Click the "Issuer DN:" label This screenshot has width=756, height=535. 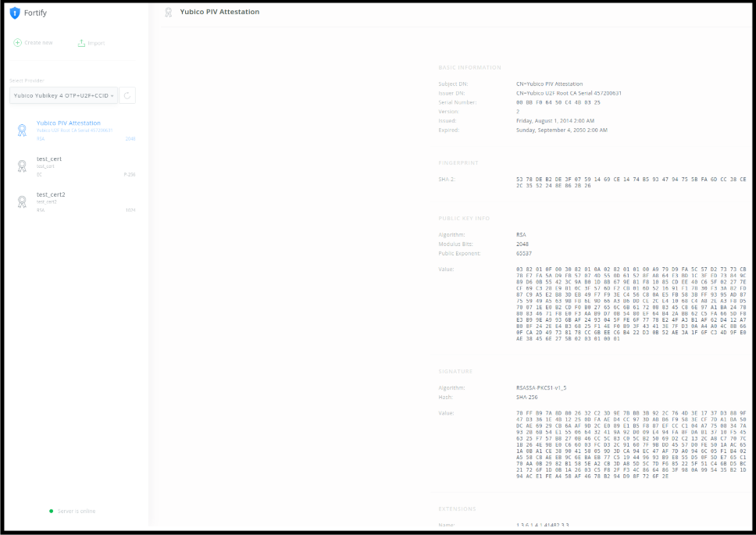[x=451, y=93]
